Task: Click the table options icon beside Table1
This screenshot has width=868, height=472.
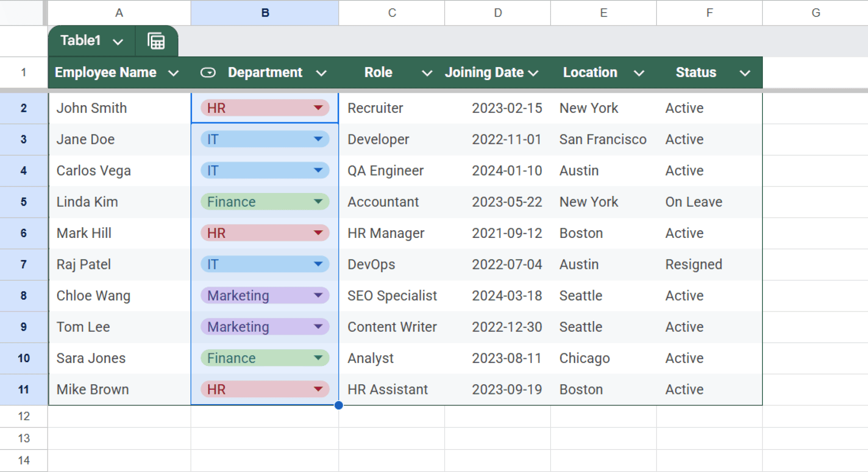Action: (156, 41)
